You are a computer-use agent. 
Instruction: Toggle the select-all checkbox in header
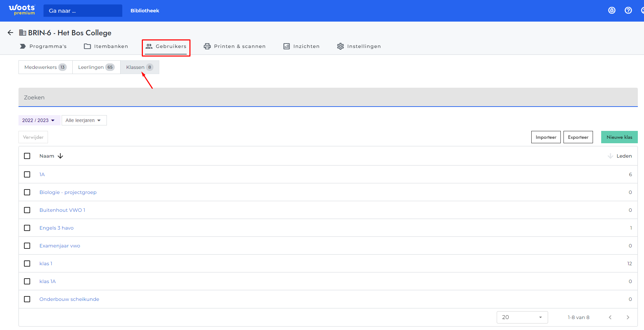pyautogui.click(x=27, y=156)
